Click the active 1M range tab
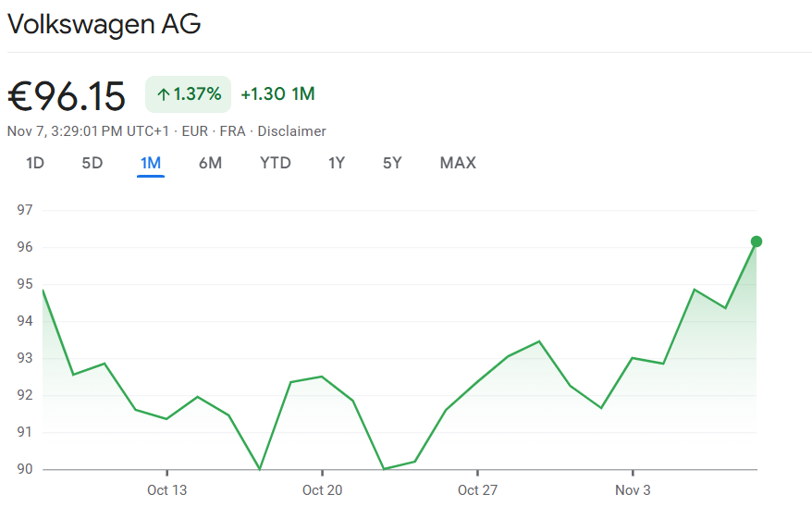Screen dimensions: 812x507 click(x=151, y=163)
